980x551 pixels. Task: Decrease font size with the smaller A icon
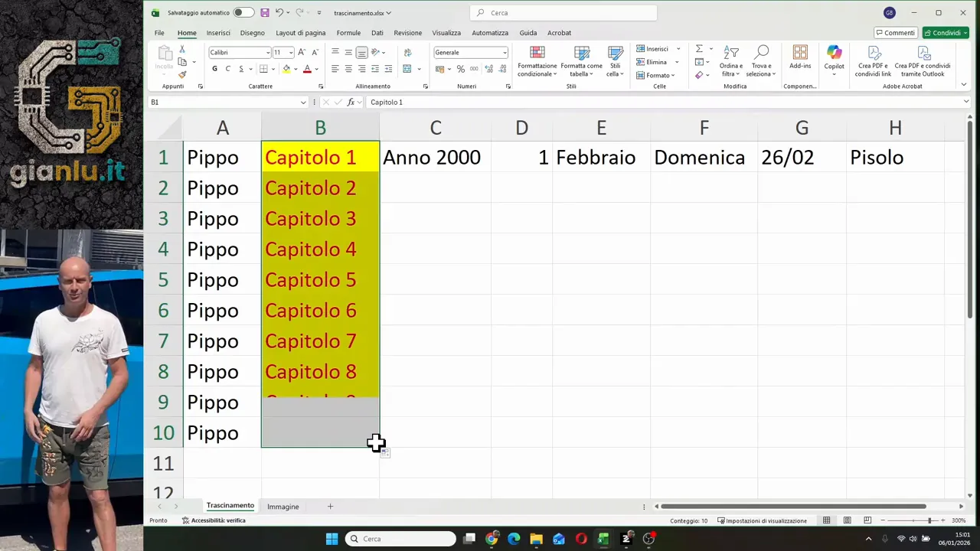pyautogui.click(x=314, y=52)
